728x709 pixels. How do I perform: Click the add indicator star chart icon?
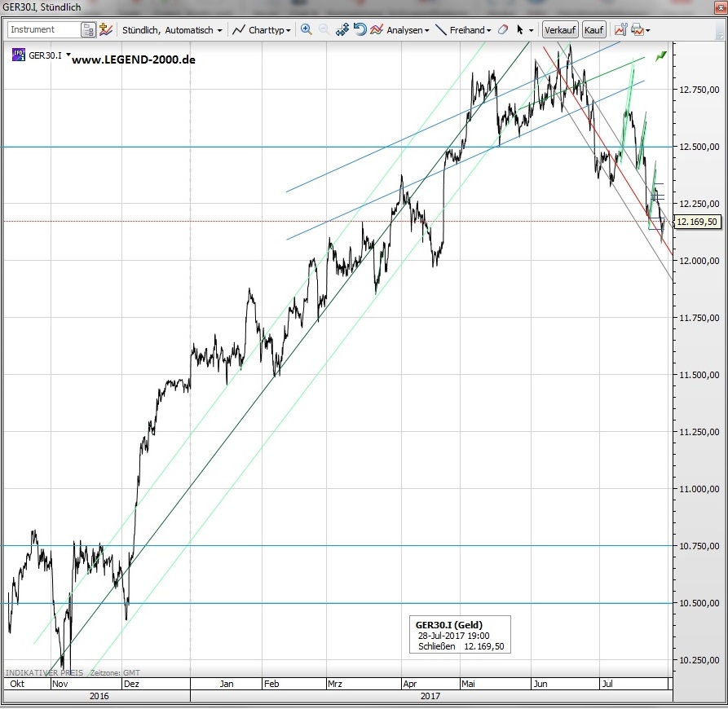[x=105, y=29]
